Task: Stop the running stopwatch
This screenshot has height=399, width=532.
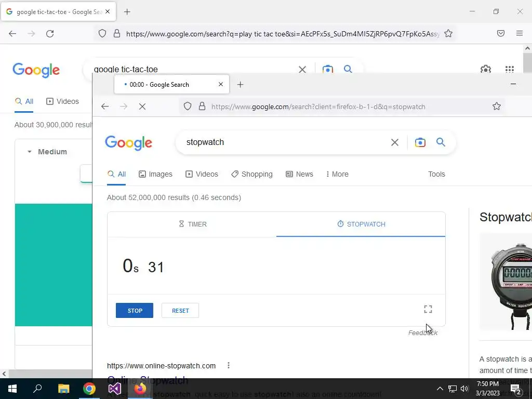Action: (x=135, y=311)
